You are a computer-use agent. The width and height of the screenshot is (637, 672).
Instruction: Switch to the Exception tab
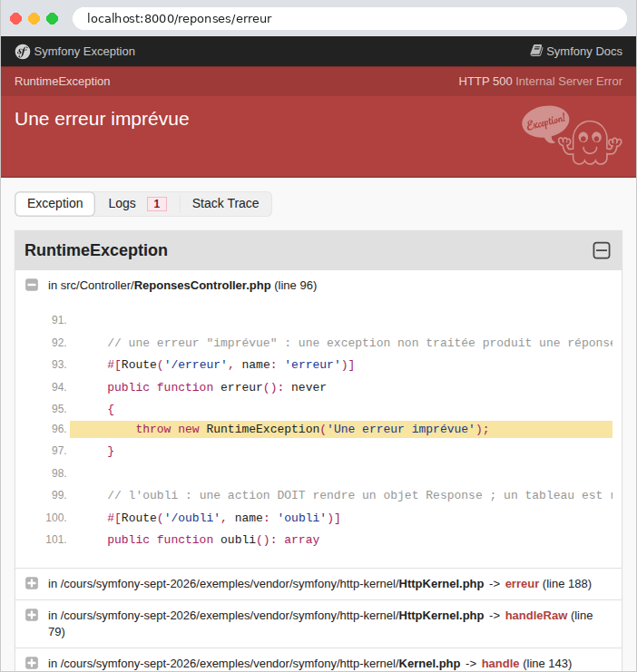[x=55, y=203]
